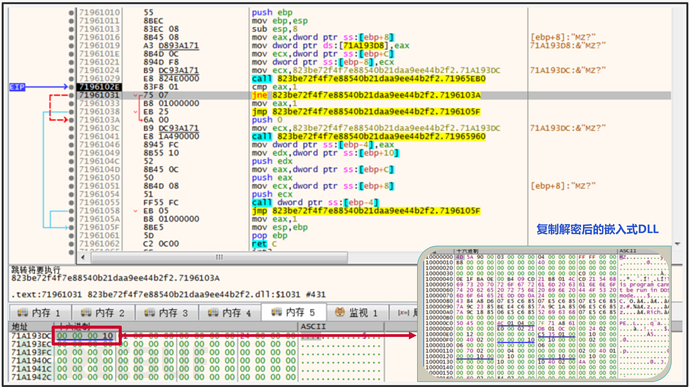
Task: Toggle breakpoint dot beside address 71961010
Action: (71, 13)
